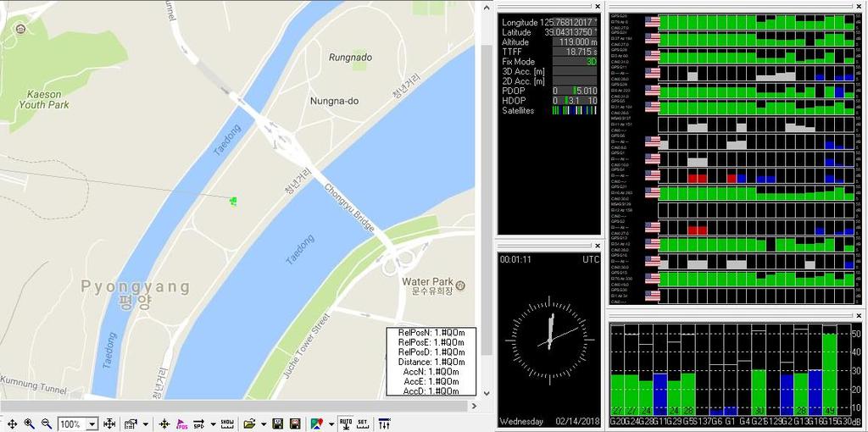The height and width of the screenshot is (432, 868).
Task: Click the center-on-position crosshair icon
Action: pyautogui.click(x=164, y=424)
